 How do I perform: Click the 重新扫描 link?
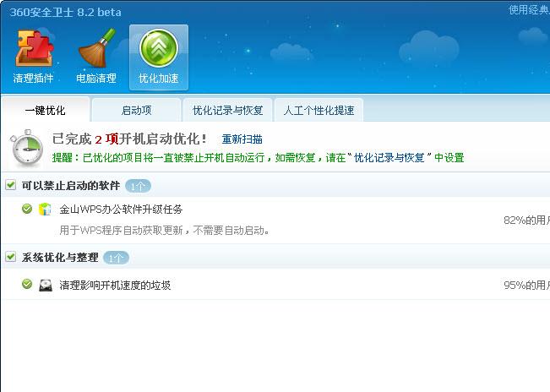click(x=242, y=139)
